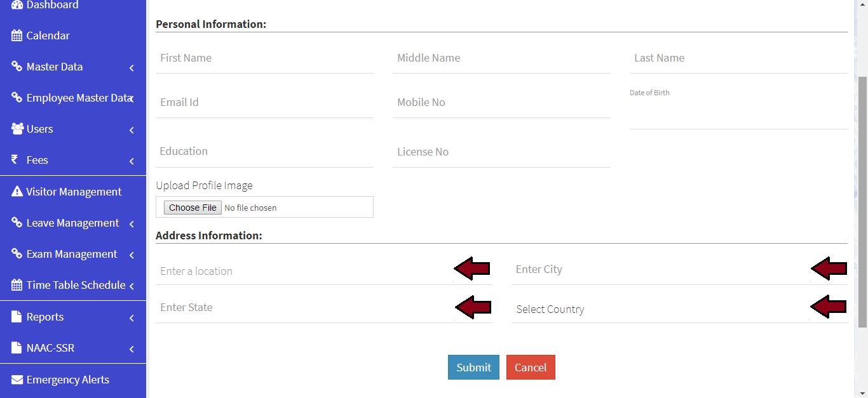Open the Select Country dropdown
Image resolution: width=868 pixels, height=398 pixels.
click(661, 309)
